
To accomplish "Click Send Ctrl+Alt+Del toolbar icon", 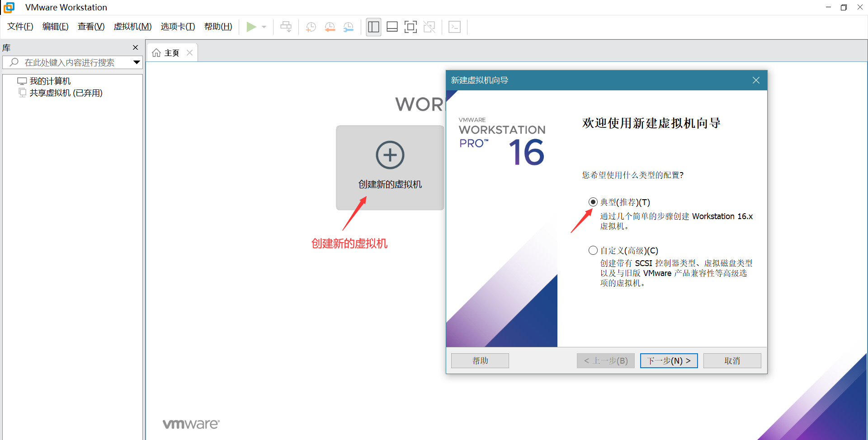I will click(286, 27).
